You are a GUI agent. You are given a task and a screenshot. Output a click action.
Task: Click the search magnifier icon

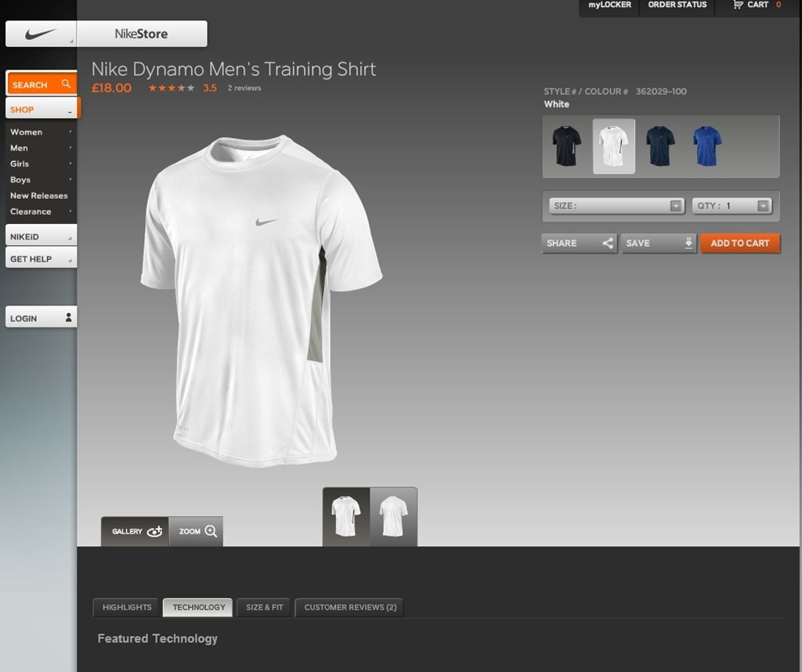pyautogui.click(x=66, y=84)
